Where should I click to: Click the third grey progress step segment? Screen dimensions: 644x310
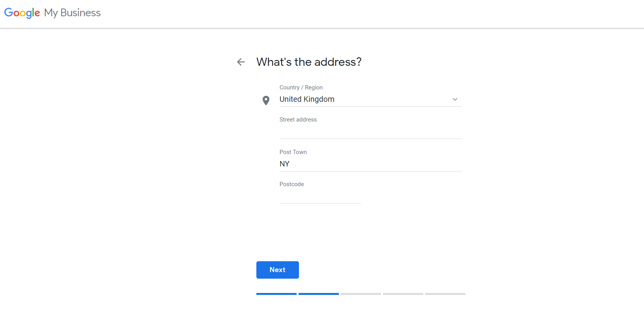(x=361, y=294)
